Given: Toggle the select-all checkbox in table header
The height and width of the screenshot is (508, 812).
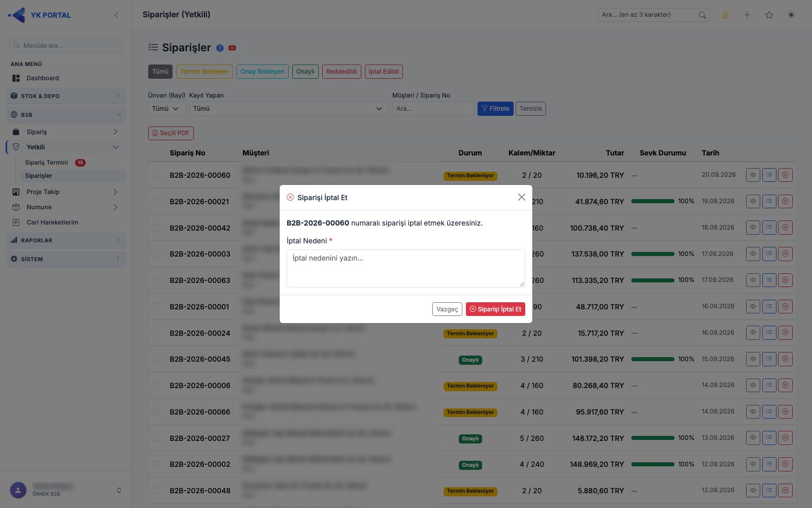Looking at the screenshot, I should coord(155,153).
